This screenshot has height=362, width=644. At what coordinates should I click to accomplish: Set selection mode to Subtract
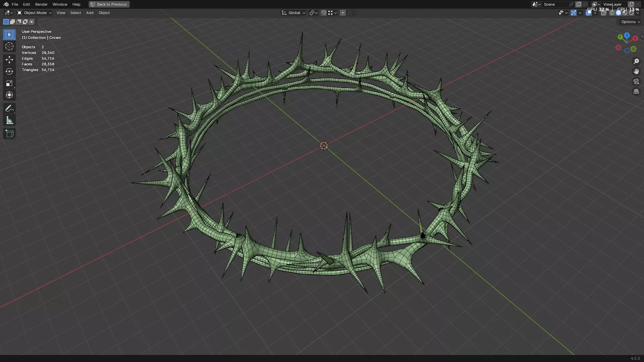tap(19, 22)
